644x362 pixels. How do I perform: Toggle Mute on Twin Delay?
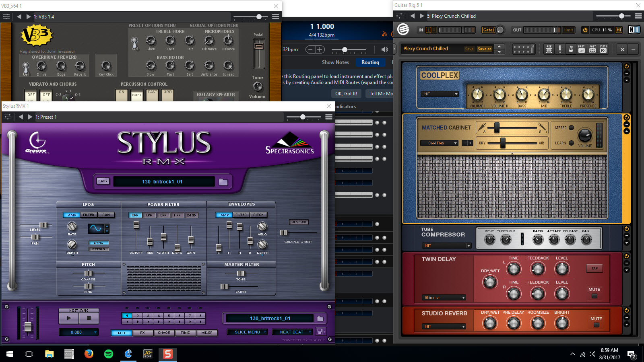click(594, 296)
